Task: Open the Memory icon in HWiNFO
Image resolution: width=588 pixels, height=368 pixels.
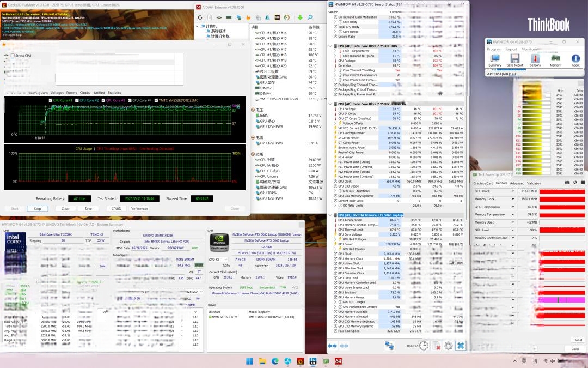Action: coord(555,60)
